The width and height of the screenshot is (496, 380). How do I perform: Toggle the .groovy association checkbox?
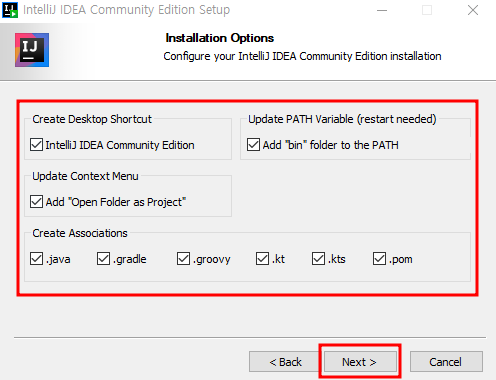pyautogui.click(x=183, y=259)
